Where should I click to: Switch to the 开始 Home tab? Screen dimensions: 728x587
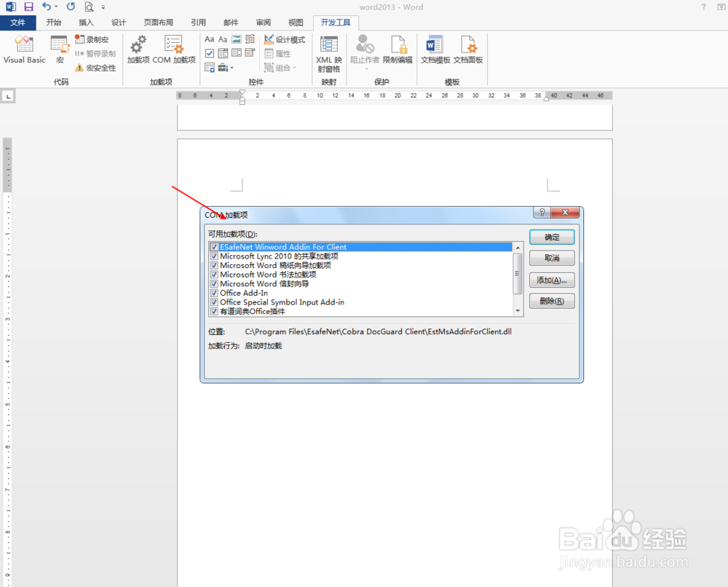coord(54,23)
